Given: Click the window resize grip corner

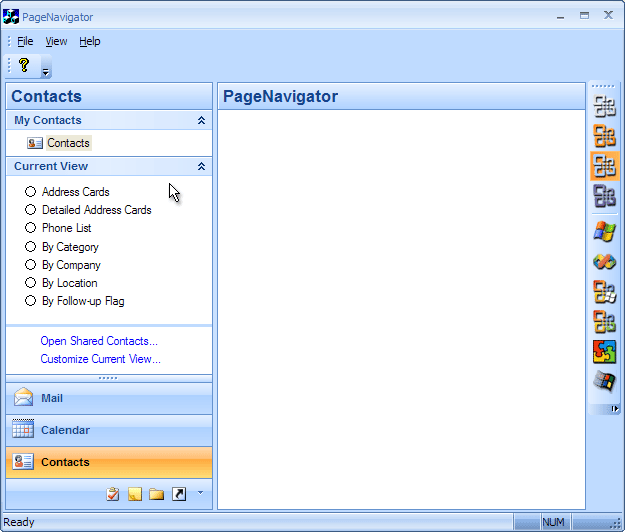Looking at the screenshot, I should [x=617, y=524].
